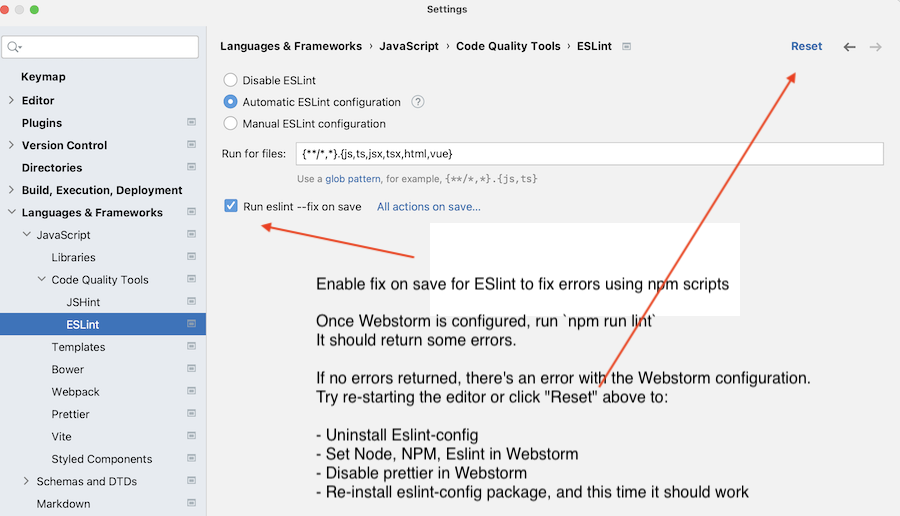Collapse the Code Quality Tools node
The height and width of the screenshot is (516, 900).
click(x=41, y=279)
